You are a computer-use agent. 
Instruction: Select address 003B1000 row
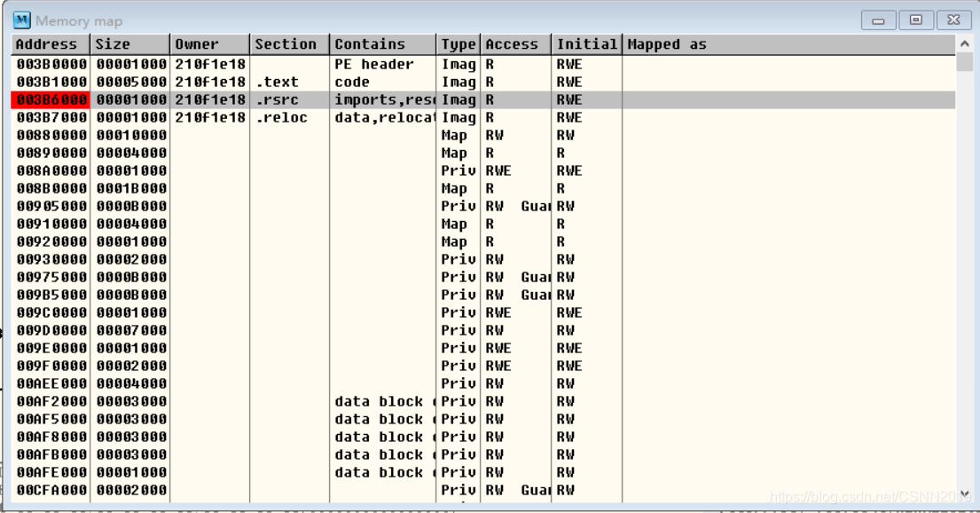tap(483, 82)
